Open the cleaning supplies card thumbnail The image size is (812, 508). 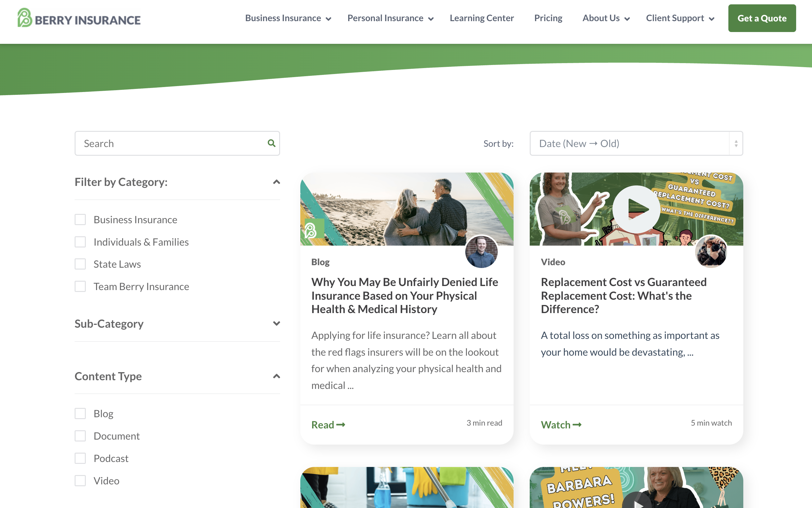(x=407, y=487)
